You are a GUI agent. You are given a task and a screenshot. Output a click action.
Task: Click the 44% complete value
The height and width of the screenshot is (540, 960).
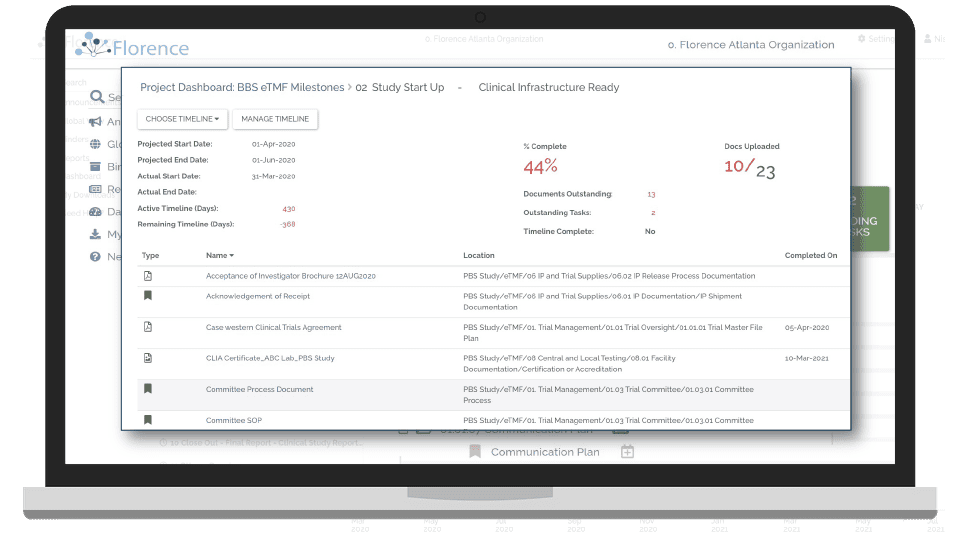541,167
